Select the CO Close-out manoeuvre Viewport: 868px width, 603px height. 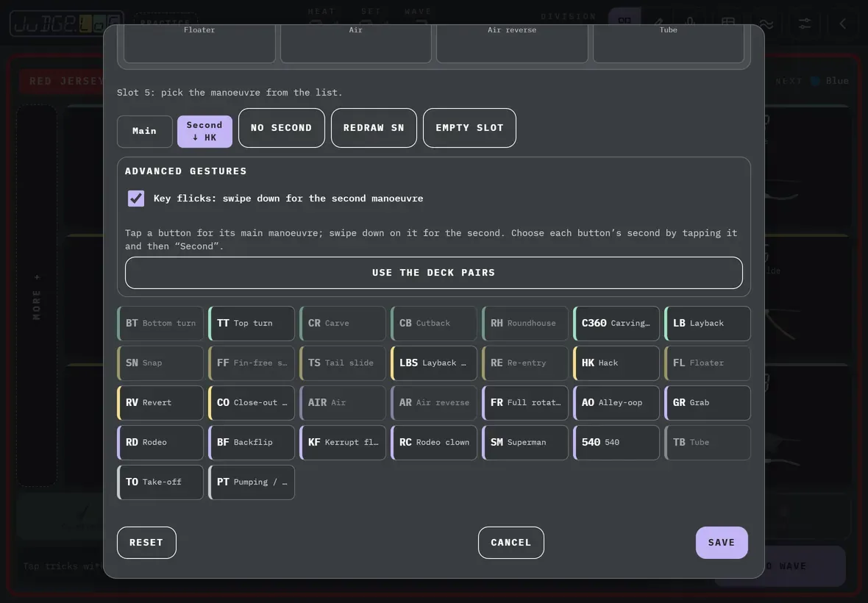(252, 403)
